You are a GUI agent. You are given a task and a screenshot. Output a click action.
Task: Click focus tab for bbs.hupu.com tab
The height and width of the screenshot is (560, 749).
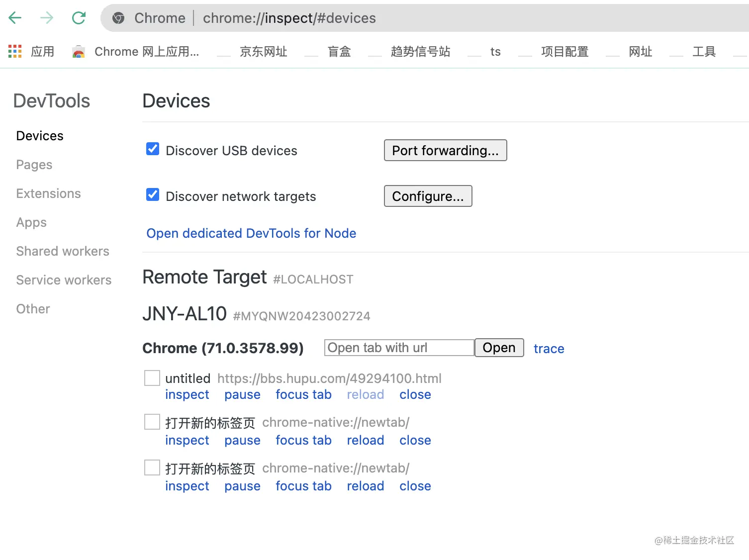303,394
